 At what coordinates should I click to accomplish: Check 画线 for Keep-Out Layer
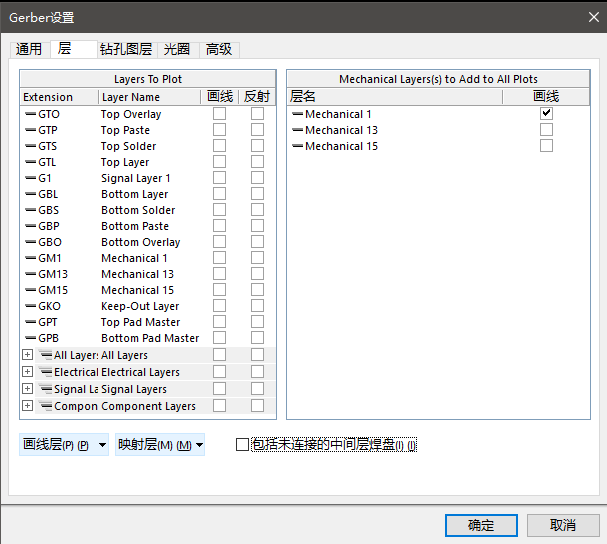click(219, 306)
